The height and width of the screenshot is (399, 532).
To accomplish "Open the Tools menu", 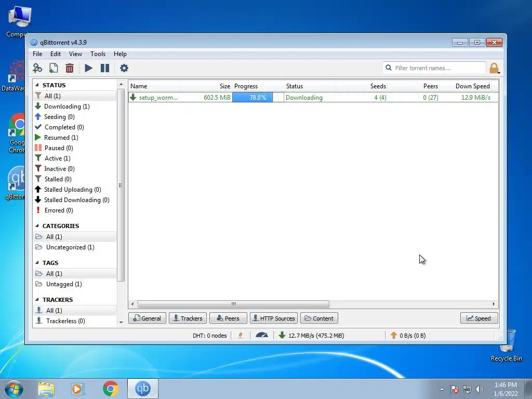I will click(98, 54).
